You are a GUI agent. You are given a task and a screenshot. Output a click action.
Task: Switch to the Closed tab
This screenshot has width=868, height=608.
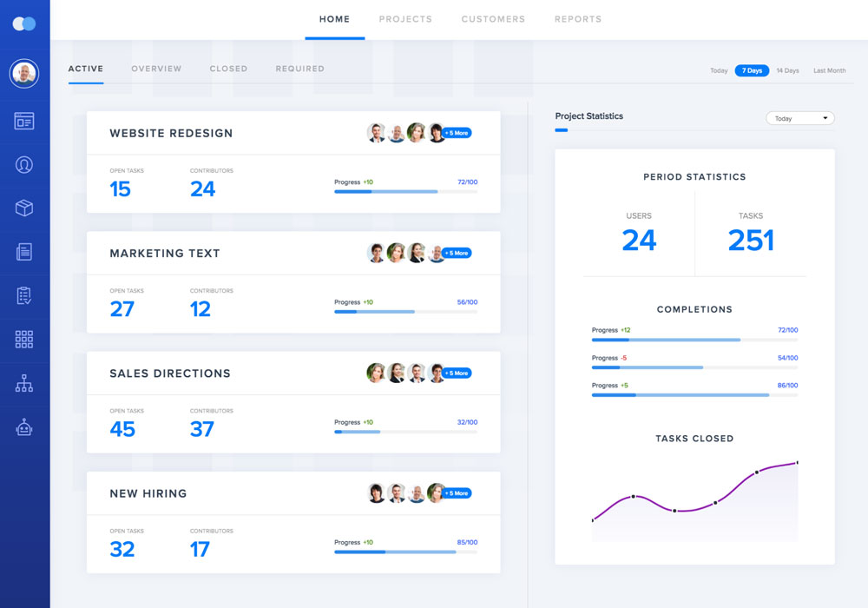[228, 69]
